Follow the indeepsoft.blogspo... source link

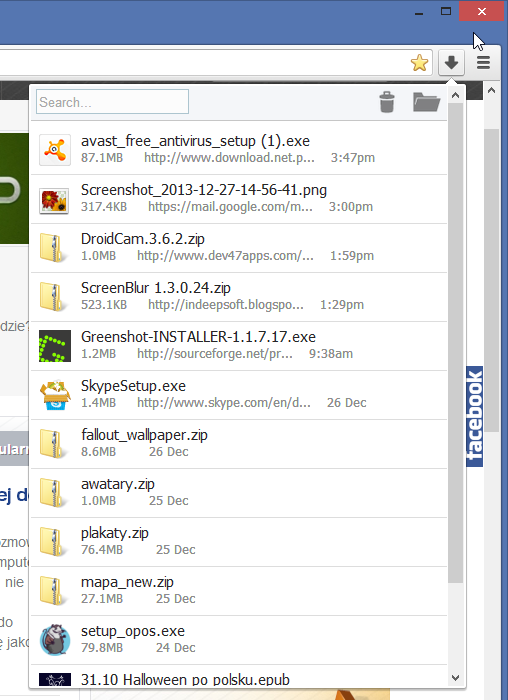pyautogui.click(x=226, y=305)
